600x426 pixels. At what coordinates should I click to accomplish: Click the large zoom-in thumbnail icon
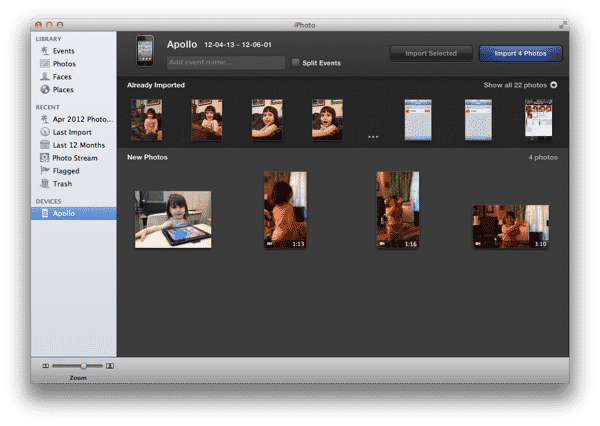point(110,366)
